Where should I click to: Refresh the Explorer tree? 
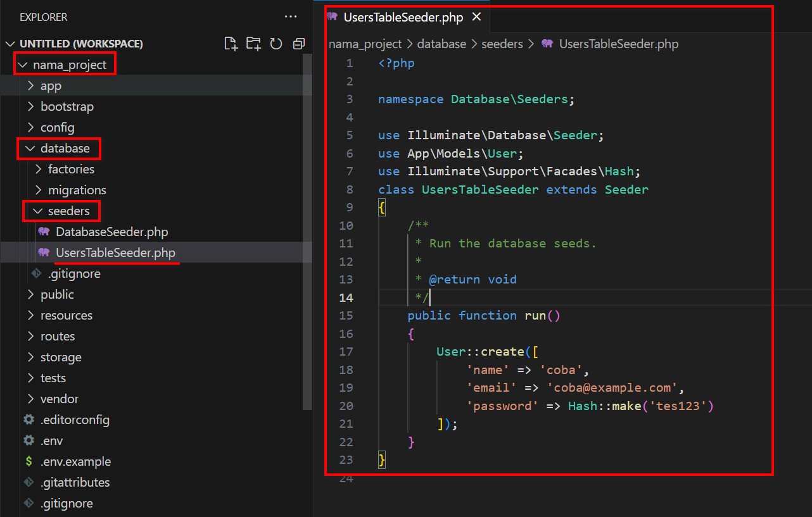coord(276,44)
